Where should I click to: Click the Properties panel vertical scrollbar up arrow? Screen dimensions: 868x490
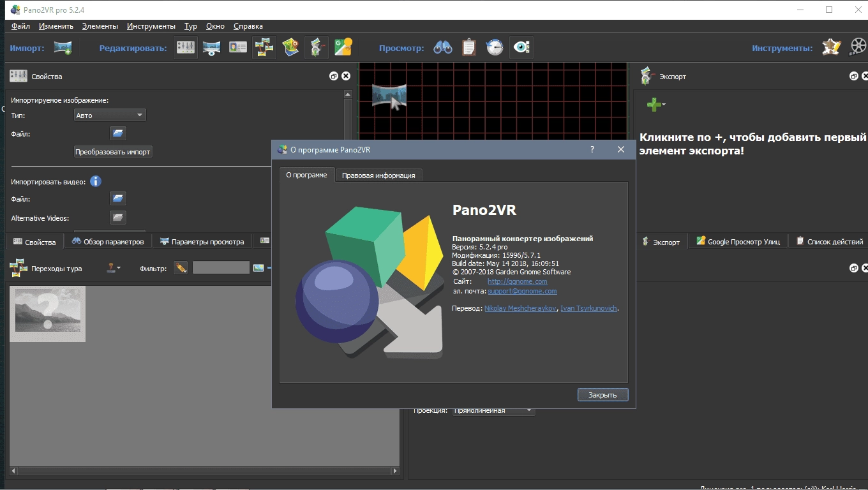tap(348, 94)
